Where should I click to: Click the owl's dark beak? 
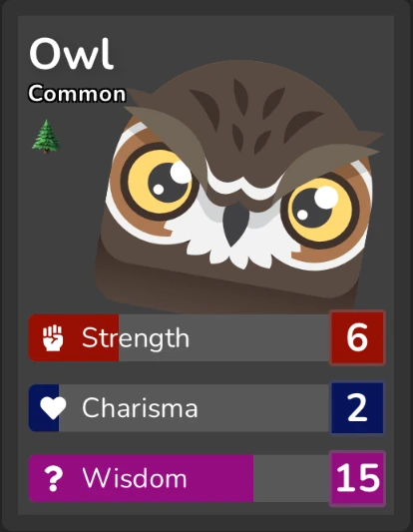click(x=235, y=224)
